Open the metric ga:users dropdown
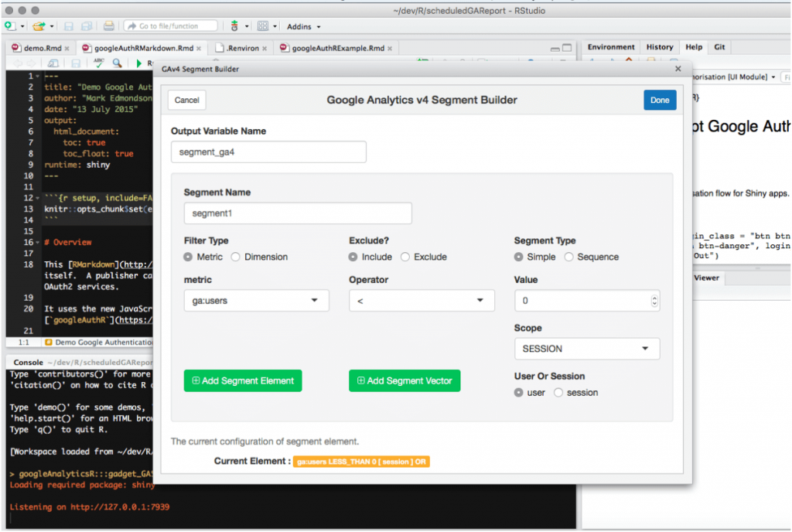The width and height of the screenshot is (792, 532). (x=256, y=301)
